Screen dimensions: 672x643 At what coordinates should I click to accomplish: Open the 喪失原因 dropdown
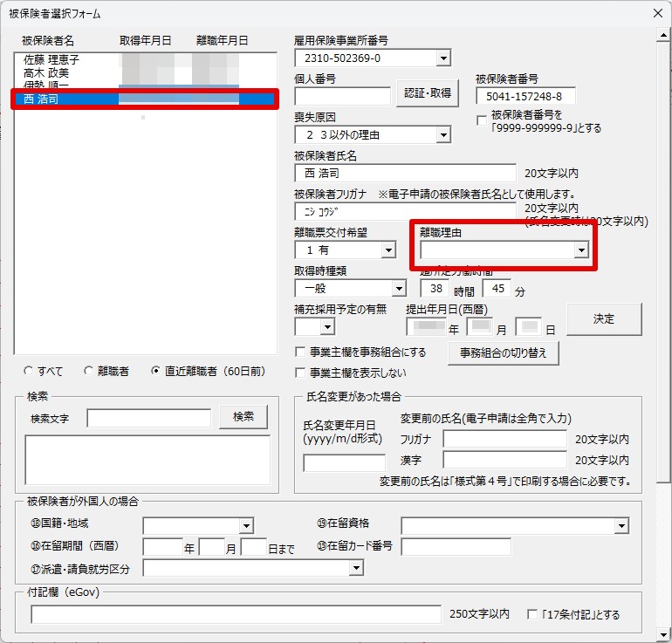[443, 135]
